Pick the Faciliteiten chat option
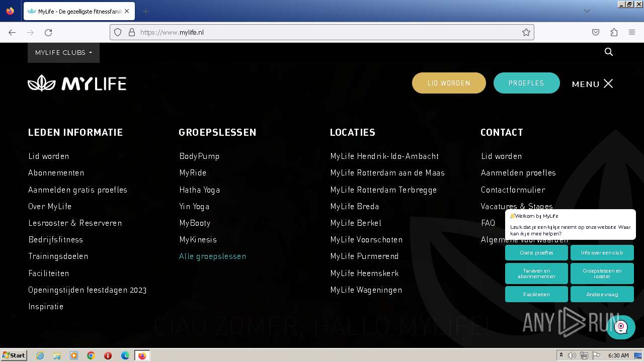644x362 pixels. 536,294
